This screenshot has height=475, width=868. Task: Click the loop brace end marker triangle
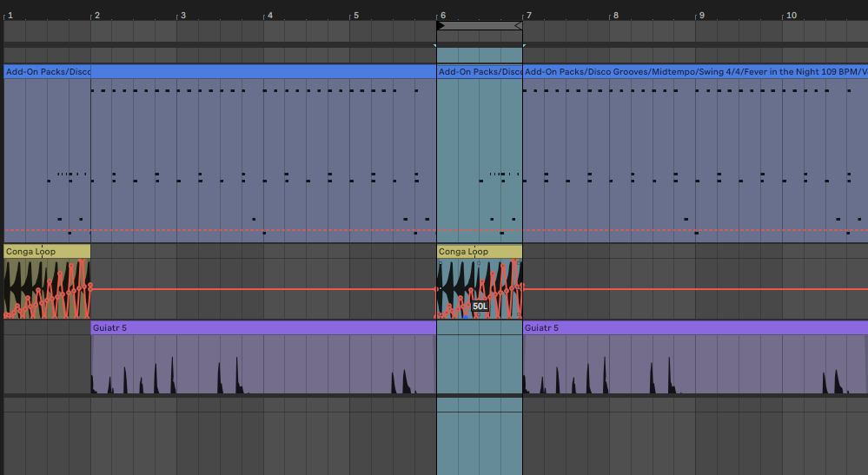pos(518,26)
